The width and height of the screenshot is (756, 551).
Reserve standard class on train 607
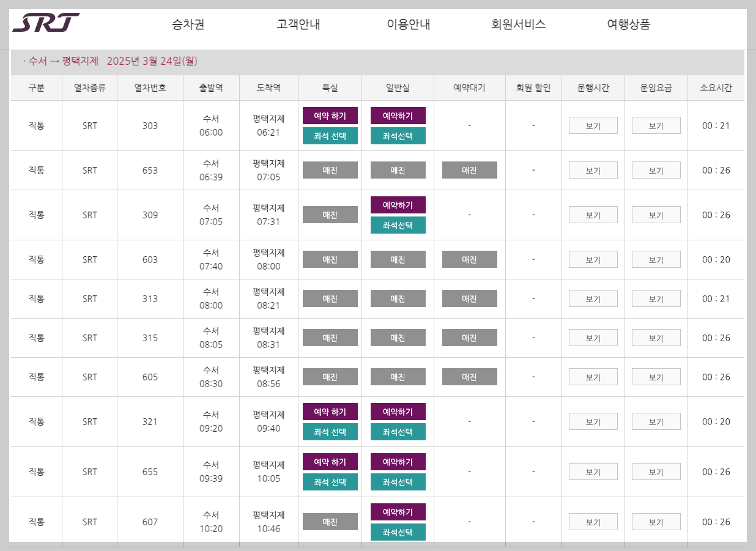tap(398, 512)
